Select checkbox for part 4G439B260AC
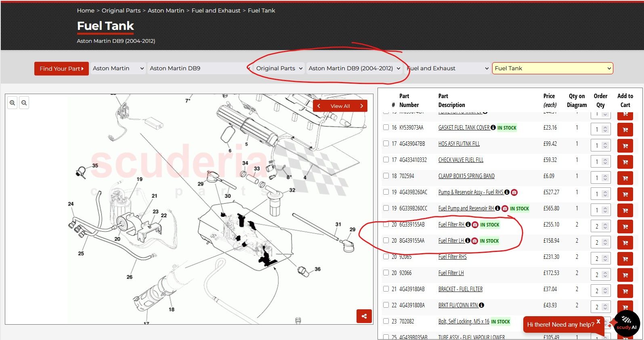 coord(386,192)
